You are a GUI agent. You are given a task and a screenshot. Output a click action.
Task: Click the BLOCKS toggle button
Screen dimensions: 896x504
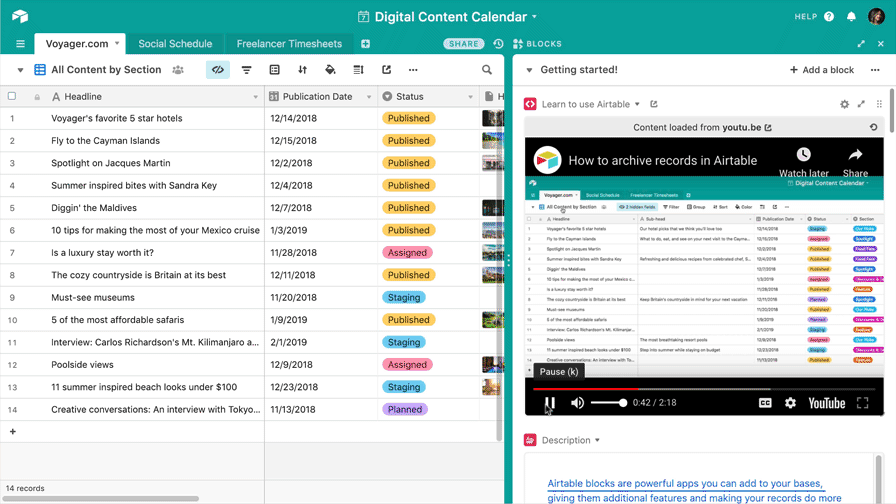tap(537, 44)
